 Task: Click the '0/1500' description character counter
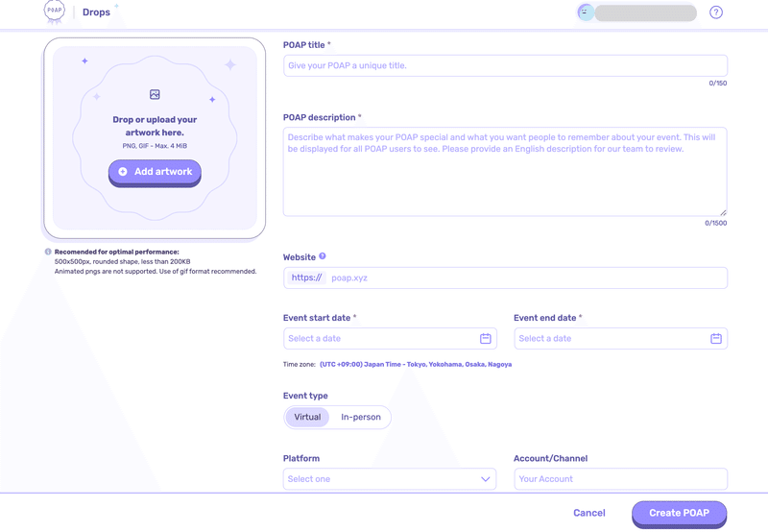click(x=715, y=223)
